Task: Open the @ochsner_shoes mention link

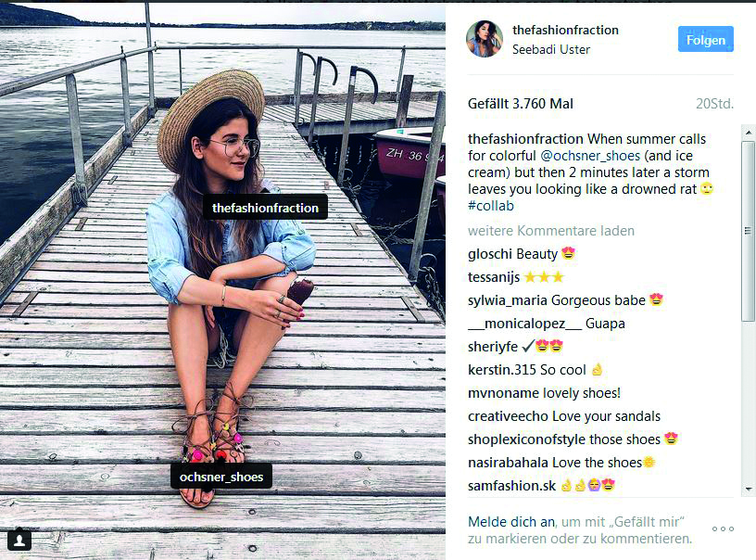Action: click(590, 156)
